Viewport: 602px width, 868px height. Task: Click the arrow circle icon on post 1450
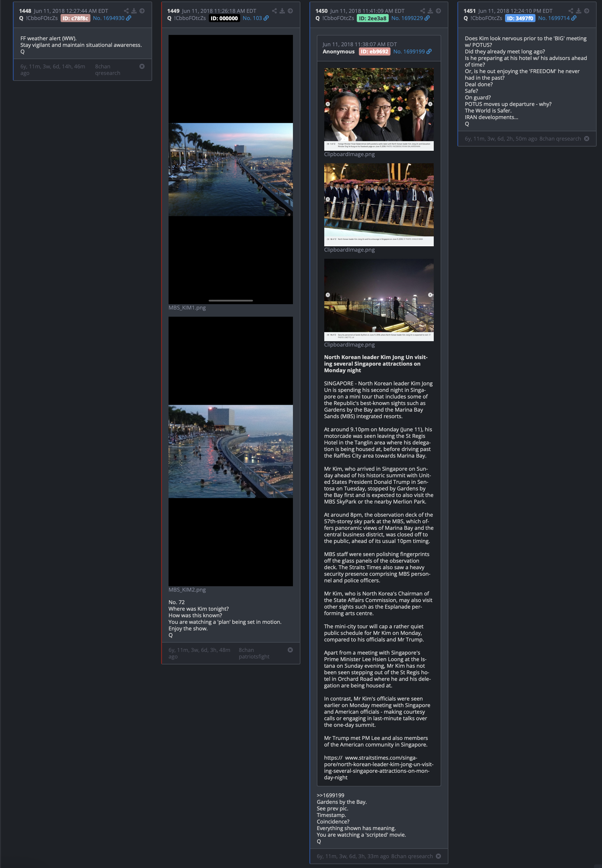point(438,11)
